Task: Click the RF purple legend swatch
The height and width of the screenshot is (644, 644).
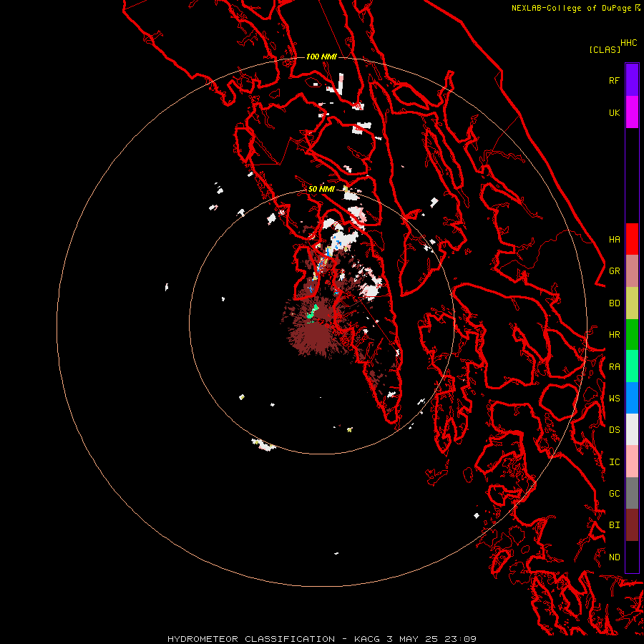Action: pyautogui.click(x=632, y=80)
